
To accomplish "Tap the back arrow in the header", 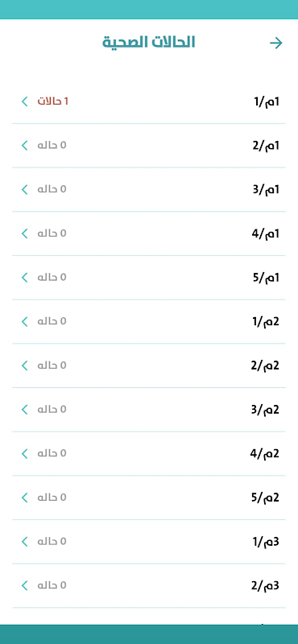I will (x=276, y=43).
